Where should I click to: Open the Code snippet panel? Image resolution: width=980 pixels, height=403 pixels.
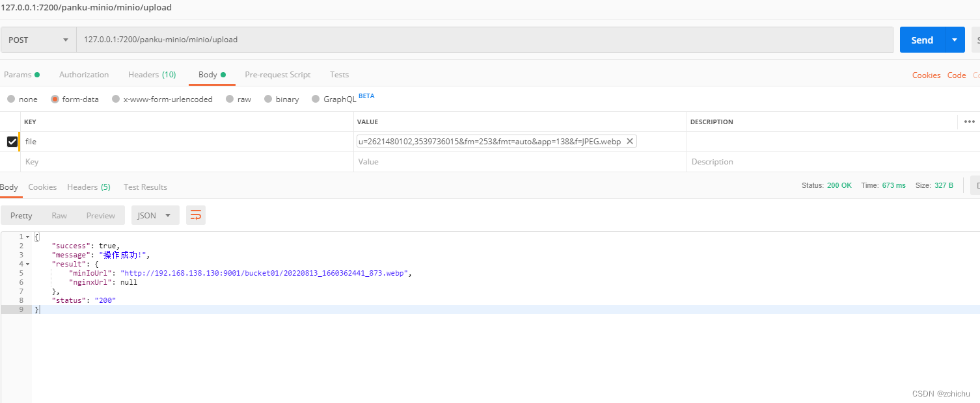click(956, 75)
